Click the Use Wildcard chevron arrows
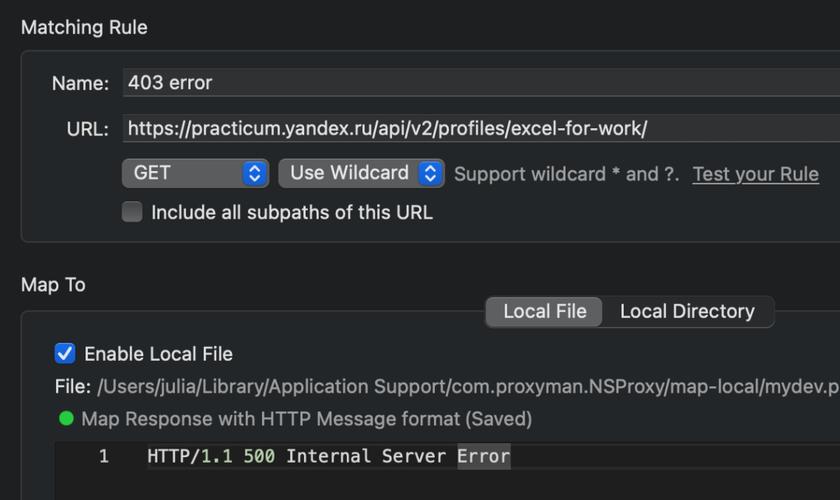The image size is (840, 500). 431,173
